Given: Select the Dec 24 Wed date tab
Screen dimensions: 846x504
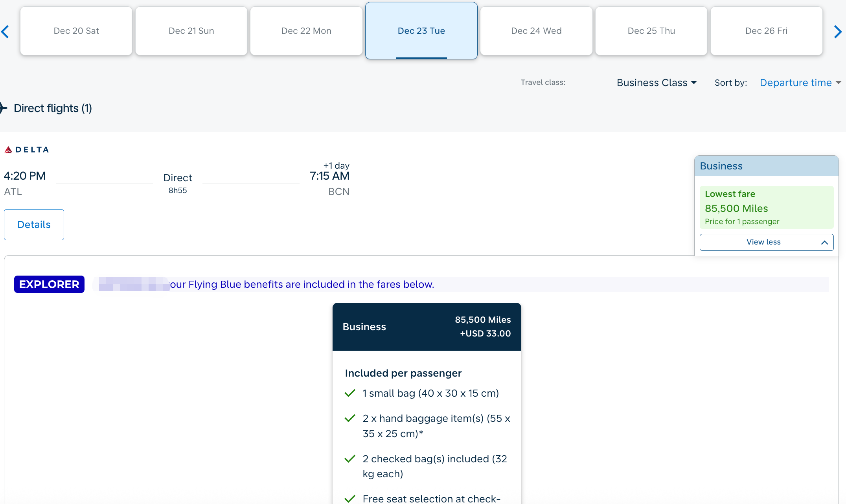Looking at the screenshot, I should [536, 31].
